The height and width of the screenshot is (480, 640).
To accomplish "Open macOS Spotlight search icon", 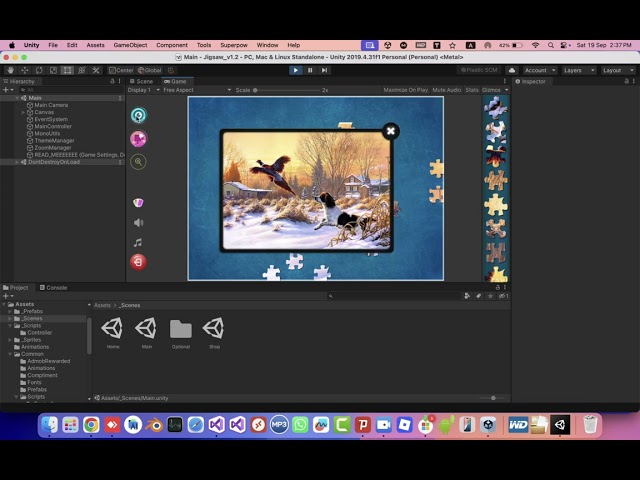I will tap(551, 45).
